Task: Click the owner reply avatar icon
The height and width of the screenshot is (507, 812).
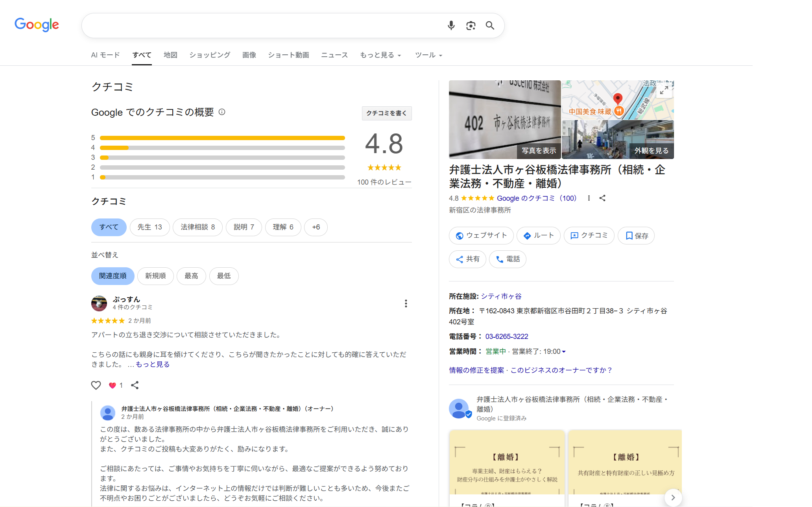Action: [x=108, y=413]
